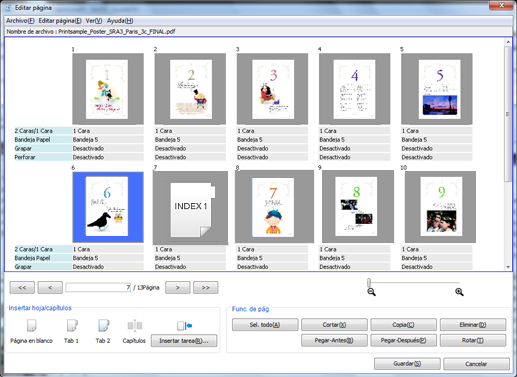Close the Editar página window
Image resolution: width=517 pixels, height=377 pixels.
[x=501, y=5]
